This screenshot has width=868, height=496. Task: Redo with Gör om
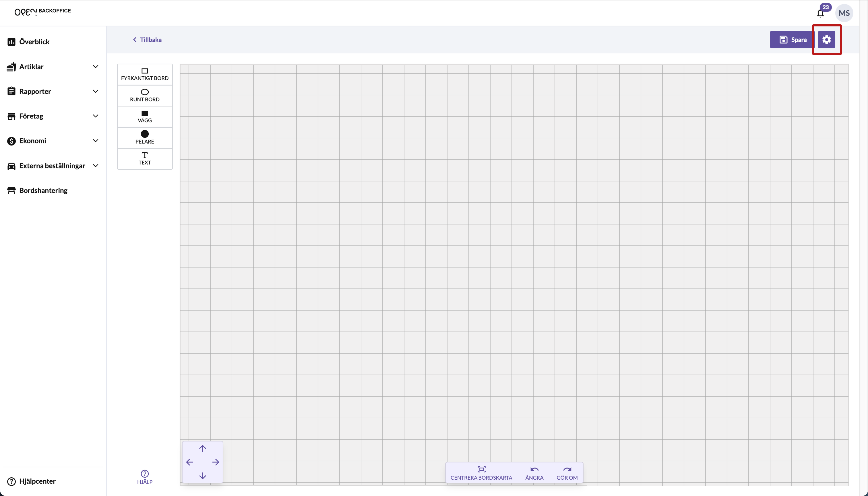point(567,473)
